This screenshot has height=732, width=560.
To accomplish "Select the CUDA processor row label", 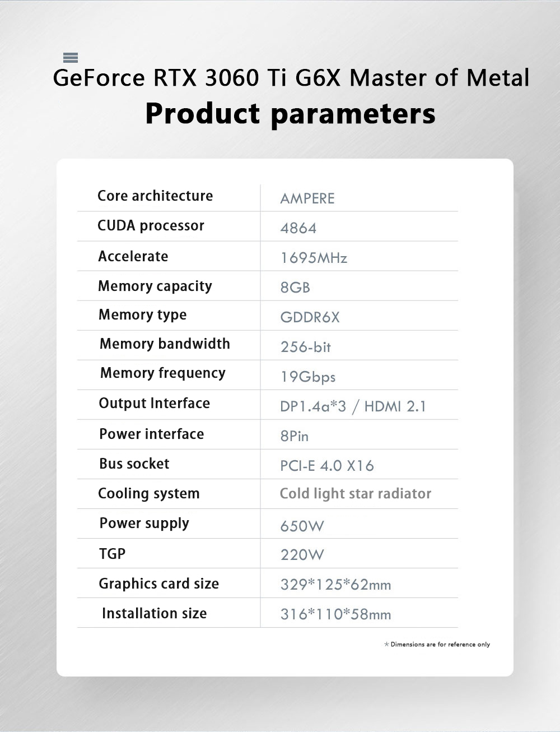I will [151, 225].
